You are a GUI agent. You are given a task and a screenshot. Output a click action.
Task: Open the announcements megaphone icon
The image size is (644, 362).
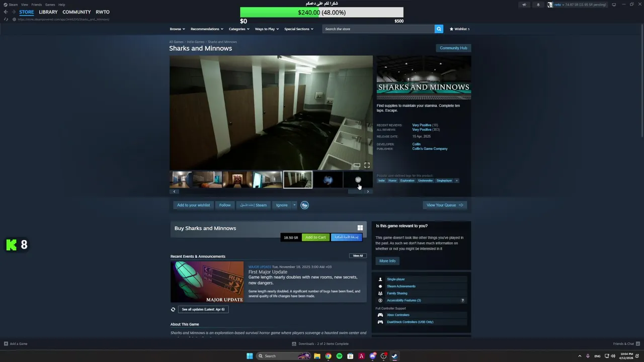coord(524,5)
